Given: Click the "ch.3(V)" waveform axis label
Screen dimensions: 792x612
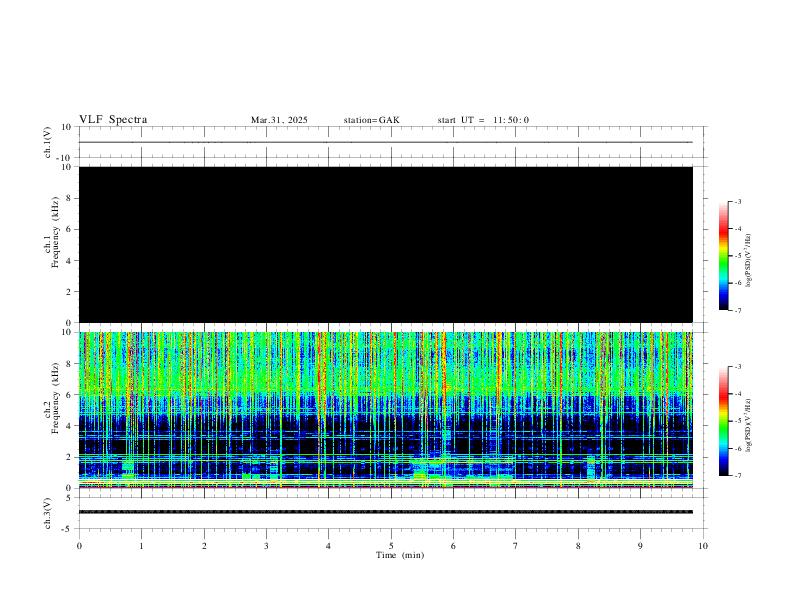Looking at the screenshot, I should tap(48, 513).
